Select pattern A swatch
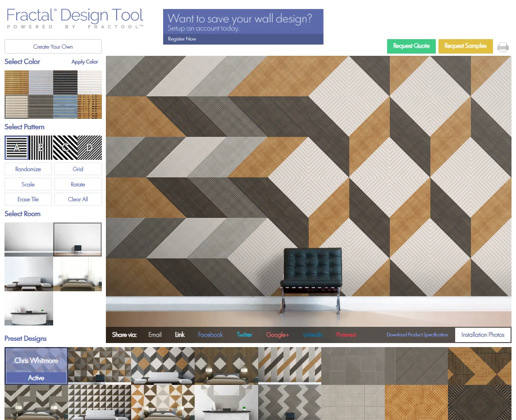The image size is (516, 420). (17, 148)
